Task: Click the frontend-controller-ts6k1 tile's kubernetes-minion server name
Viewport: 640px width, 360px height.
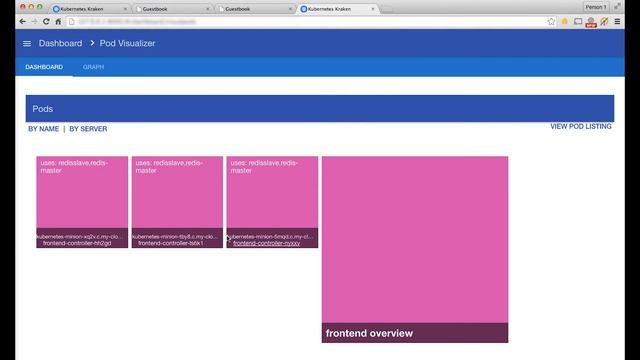Action: tap(175, 237)
